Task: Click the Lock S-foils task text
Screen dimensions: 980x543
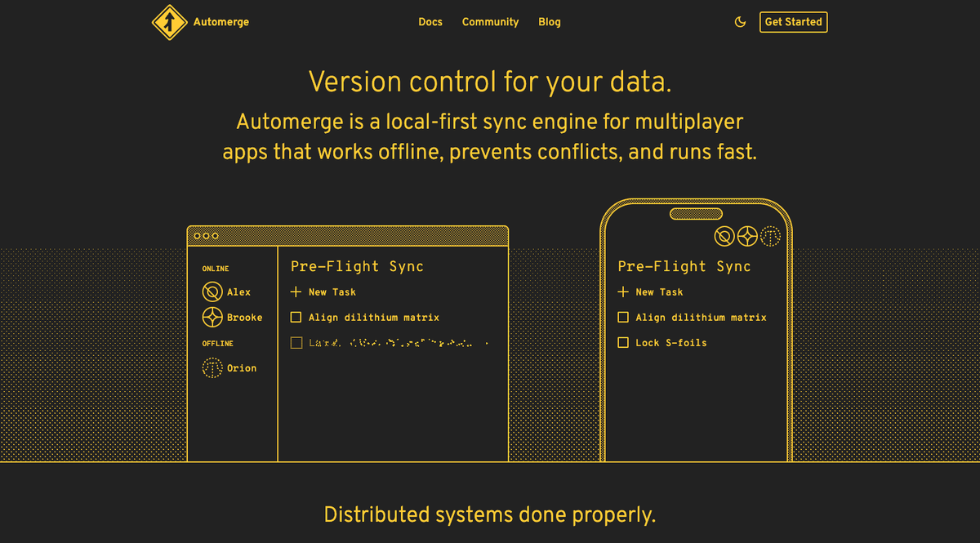Action: click(x=671, y=343)
